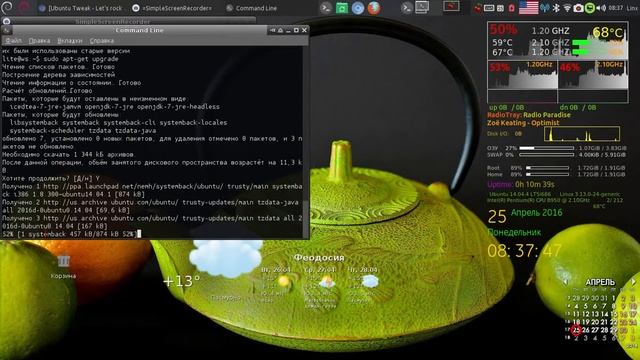Image resolution: width=640 pixels, height=360 pixels.
Task: Click the pin button in Command Line title bar
Action: pos(272,30)
